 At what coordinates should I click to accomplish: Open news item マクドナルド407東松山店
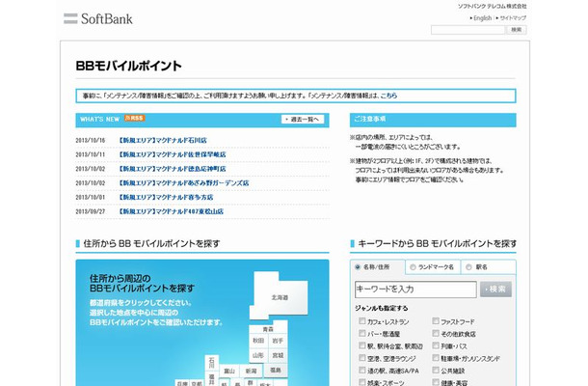(171, 211)
